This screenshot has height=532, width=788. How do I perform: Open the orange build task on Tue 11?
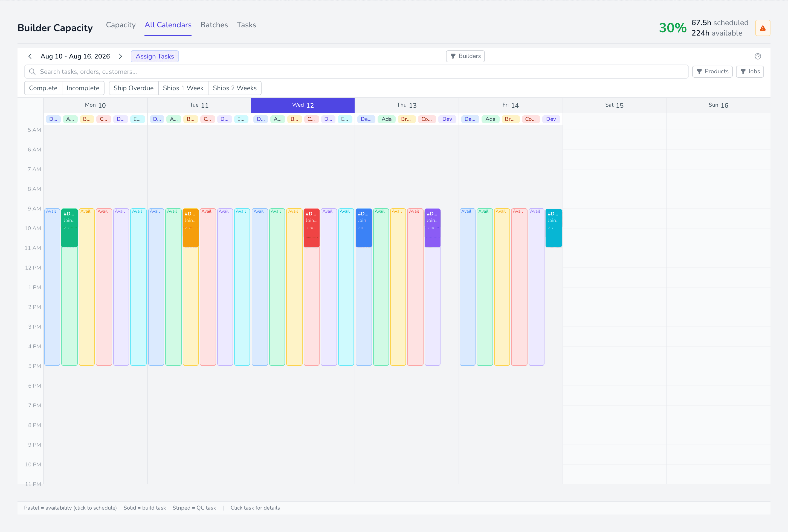(x=190, y=228)
